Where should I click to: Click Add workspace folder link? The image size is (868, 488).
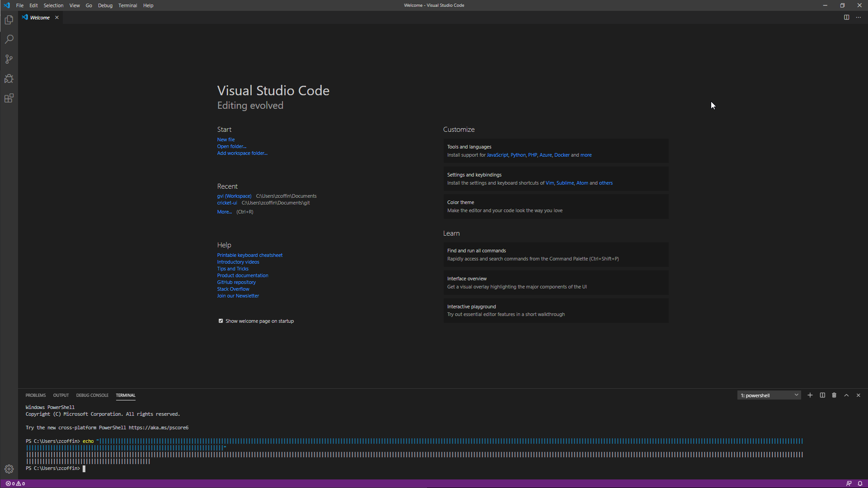(x=242, y=153)
